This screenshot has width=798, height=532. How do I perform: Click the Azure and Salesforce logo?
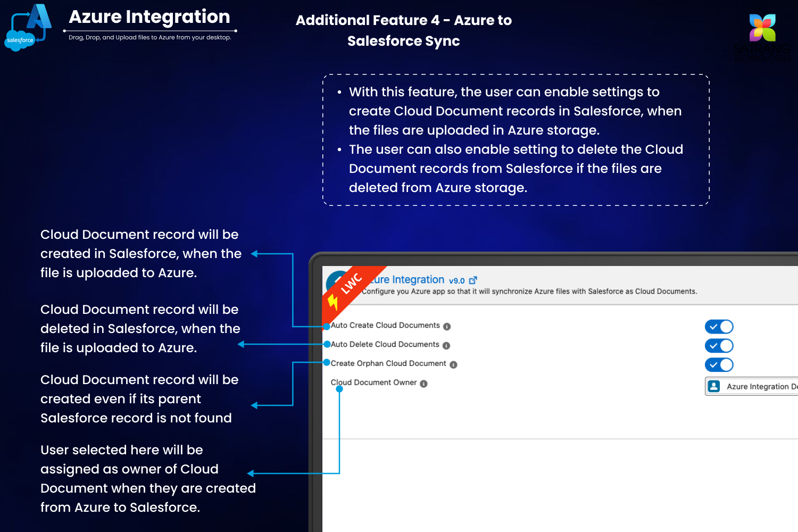pos(28,27)
